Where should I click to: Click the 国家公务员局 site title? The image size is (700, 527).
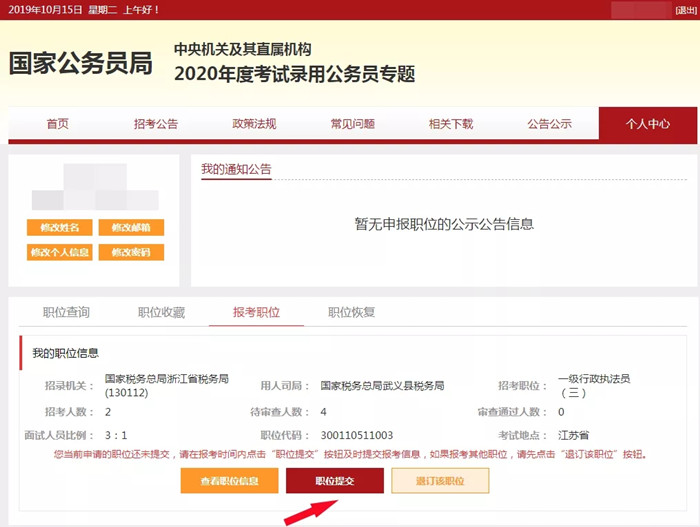pos(81,63)
